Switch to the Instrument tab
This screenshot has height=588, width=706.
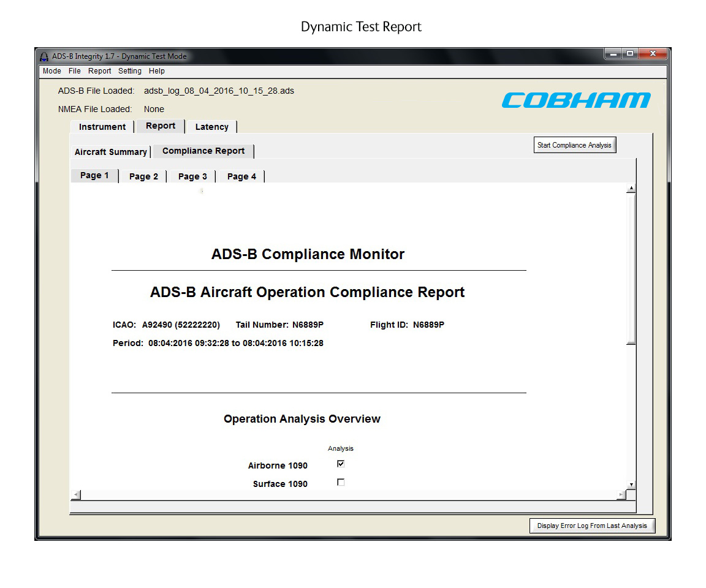pos(102,127)
